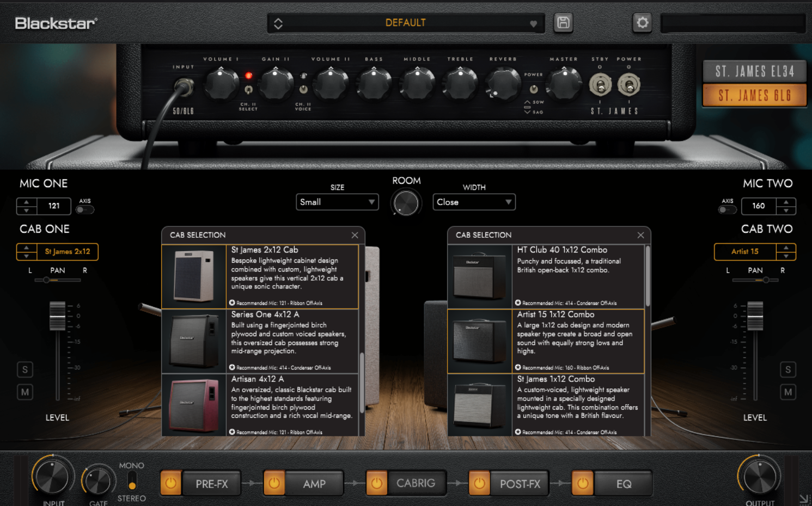Mute Cab One with the M button
812x506 pixels.
pos(25,392)
